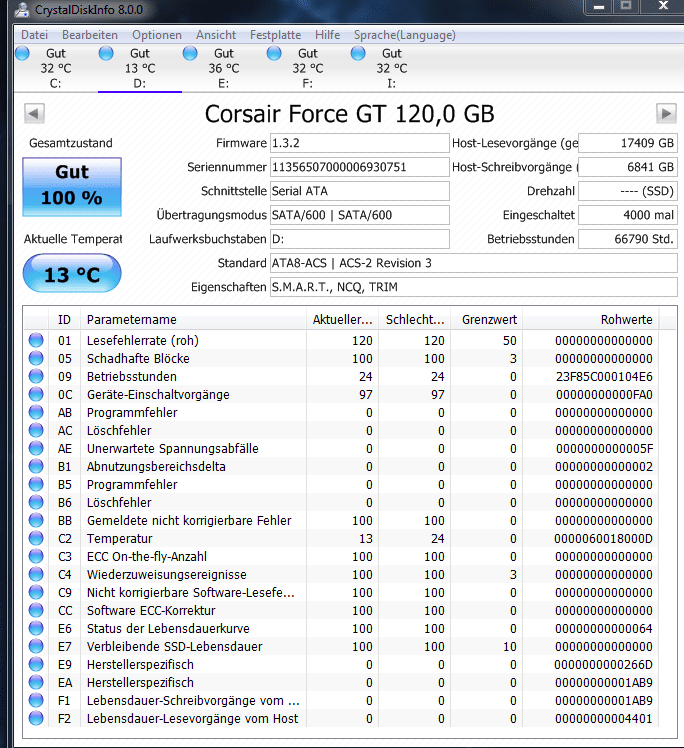
Task: Go to next disk with right arrow
Action: coord(666,114)
